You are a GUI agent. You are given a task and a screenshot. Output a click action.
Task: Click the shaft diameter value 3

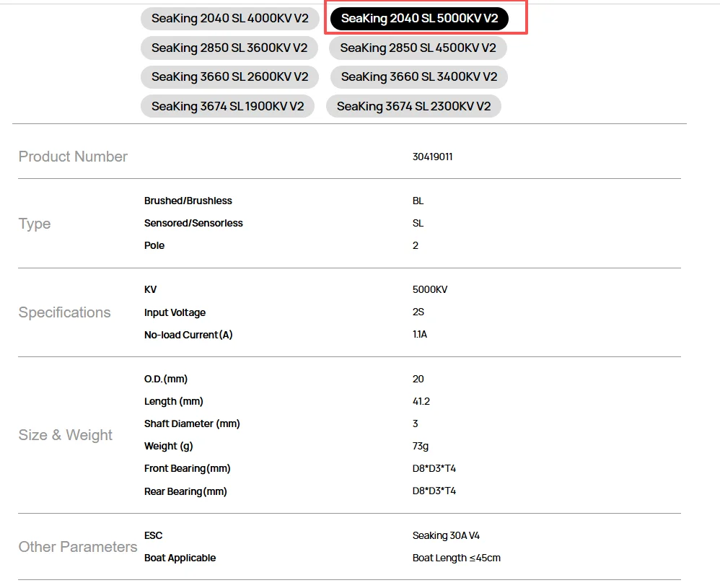pos(415,424)
